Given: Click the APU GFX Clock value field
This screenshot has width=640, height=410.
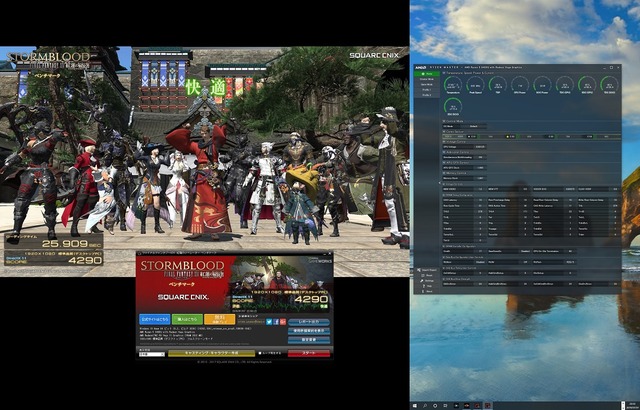Looking at the screenshot, I should pyautogui.click(x=480, y=168).
